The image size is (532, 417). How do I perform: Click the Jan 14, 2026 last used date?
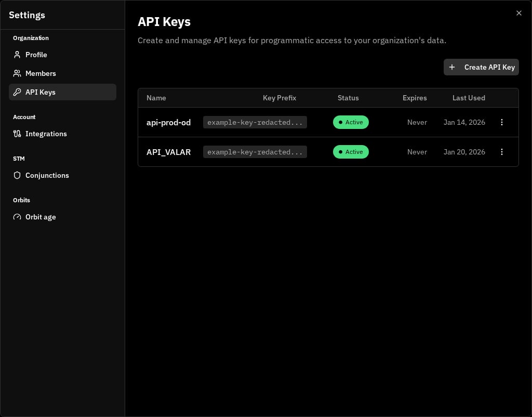click(464, 122)
